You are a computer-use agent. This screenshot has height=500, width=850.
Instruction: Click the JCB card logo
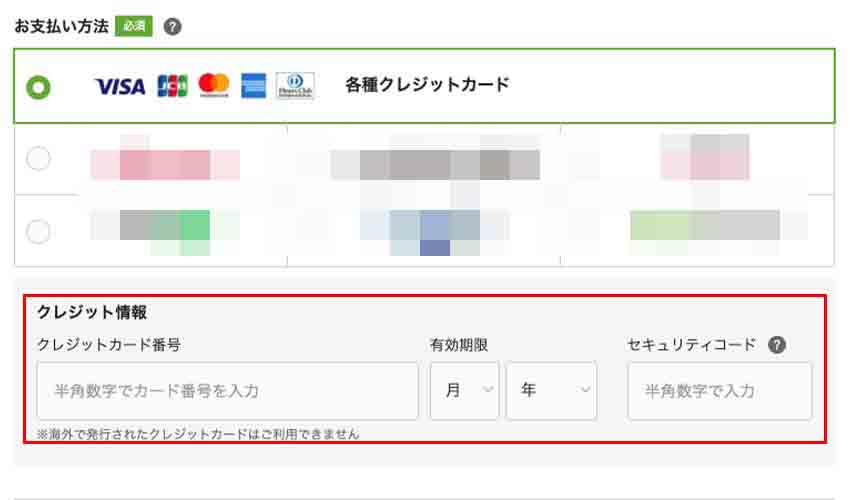tap(172, 86)
